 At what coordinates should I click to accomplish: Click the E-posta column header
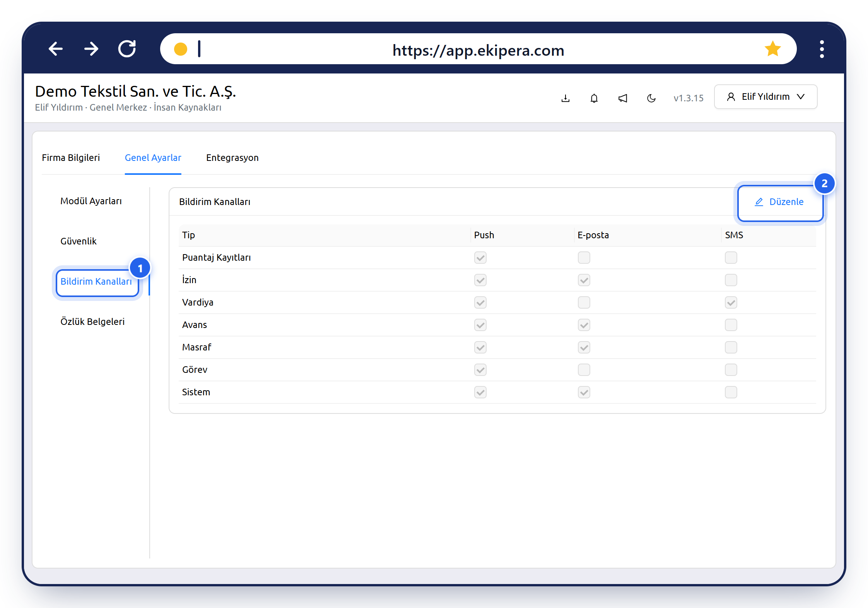point(593,235)
